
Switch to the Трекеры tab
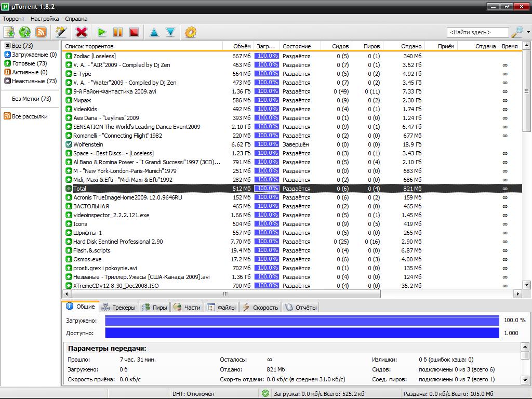[x=119, y=308]
